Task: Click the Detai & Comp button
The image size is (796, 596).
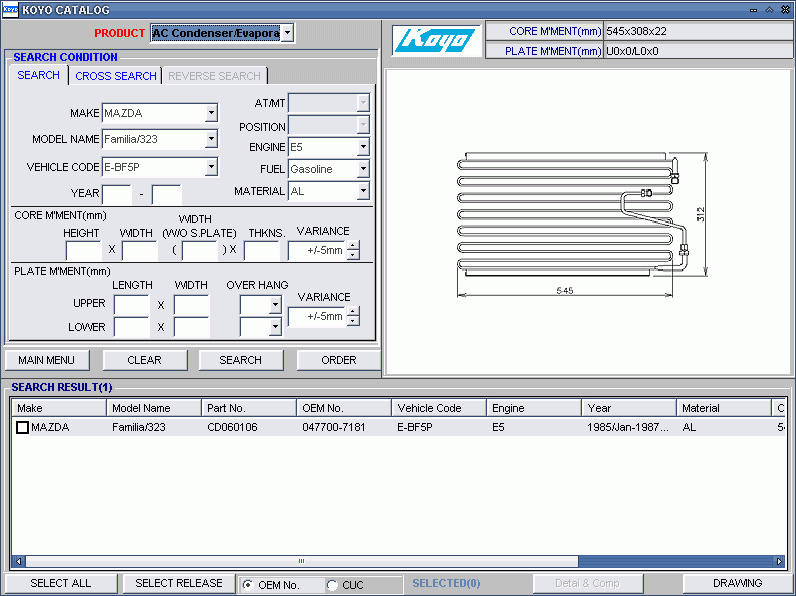Action: click(587, 583)
